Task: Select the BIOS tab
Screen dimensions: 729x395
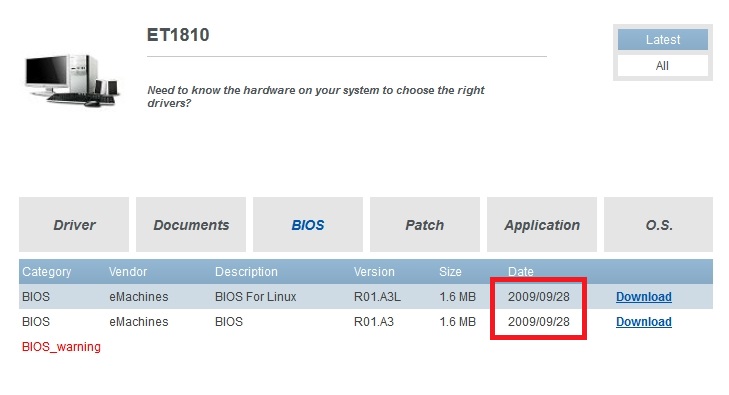Action: [308, 224]
